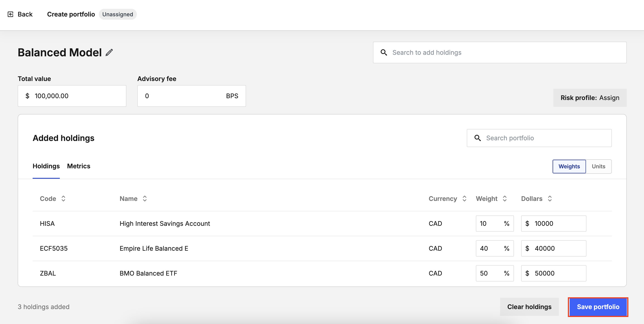
Task: Click the Currency column header label
Action: click(443, 199)
